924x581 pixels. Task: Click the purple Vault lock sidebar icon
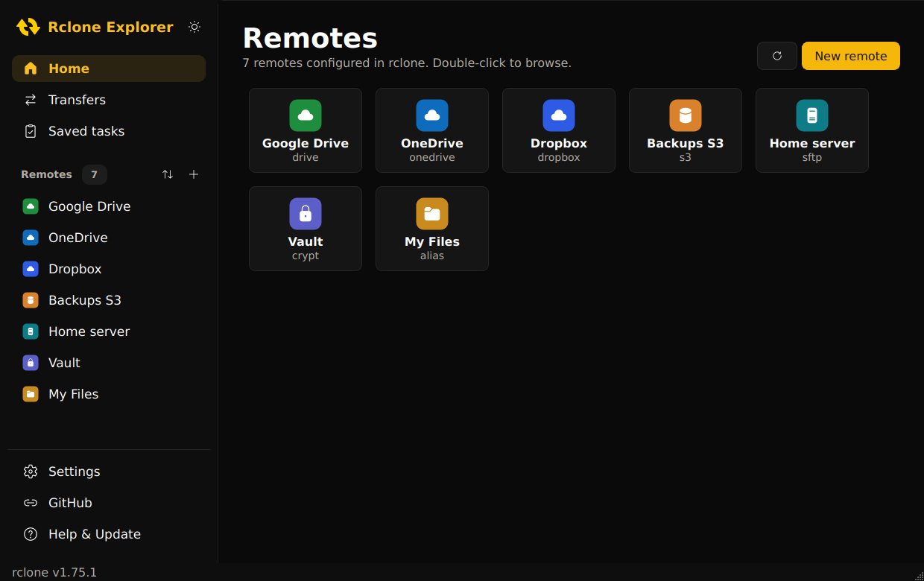31,363
